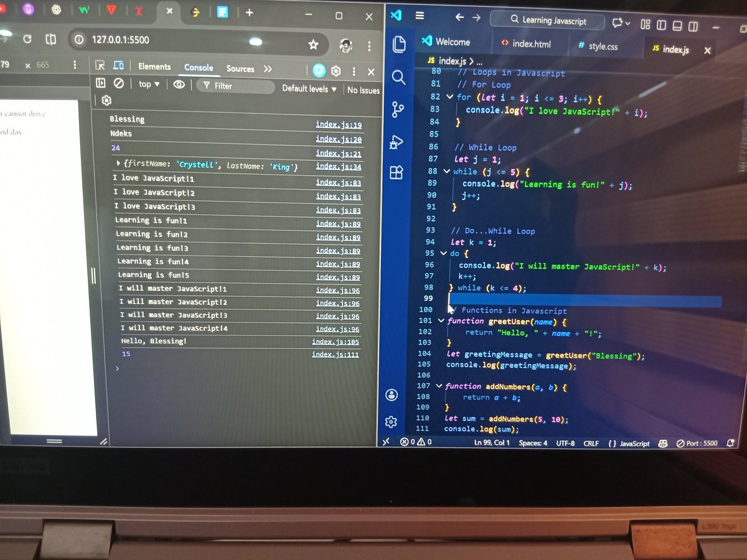
Task: Collapse the for loop at line 82
Action: pos(450,96)
